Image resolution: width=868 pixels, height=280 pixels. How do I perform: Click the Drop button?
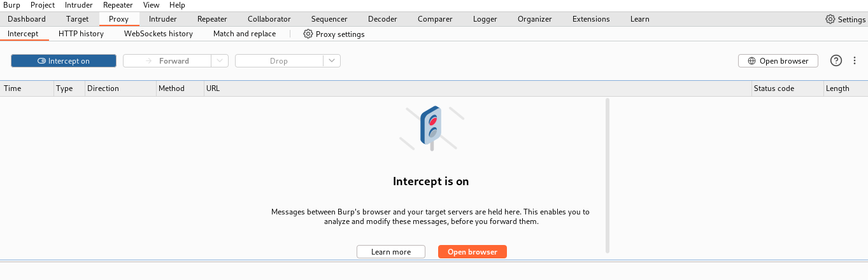[279, 61]
